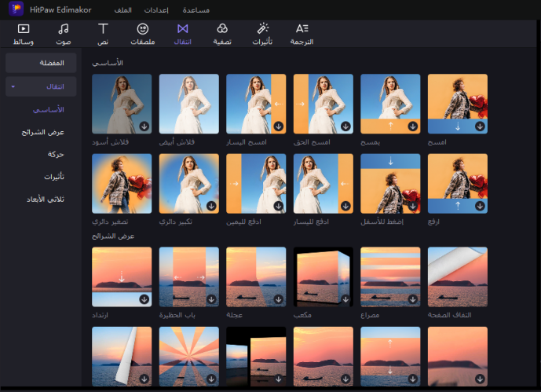The width and height of the screenshot is (541, 392).
Task: Collapse the انتقال sidebar section arrow
Action: click(x=13, y=86)
